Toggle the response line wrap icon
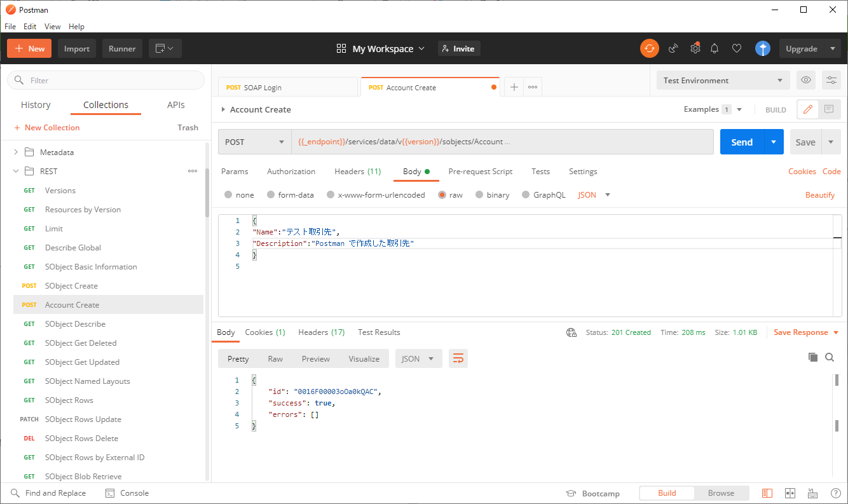Viewport: 848px width, 504px height. click(x=458, y=358)
